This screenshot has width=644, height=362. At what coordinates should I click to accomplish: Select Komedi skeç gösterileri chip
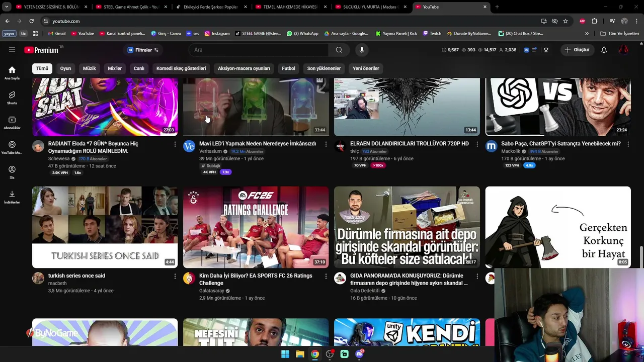(181, 68)
